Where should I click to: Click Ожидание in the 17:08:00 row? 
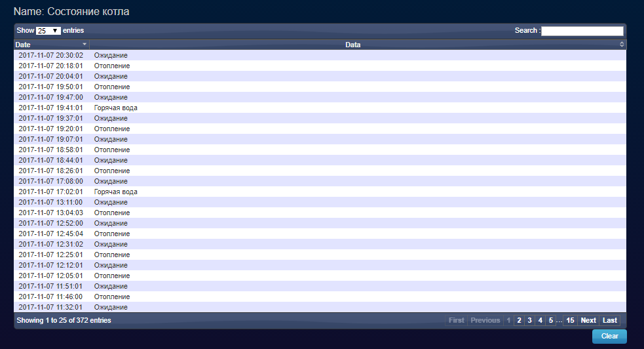(111, 181)
